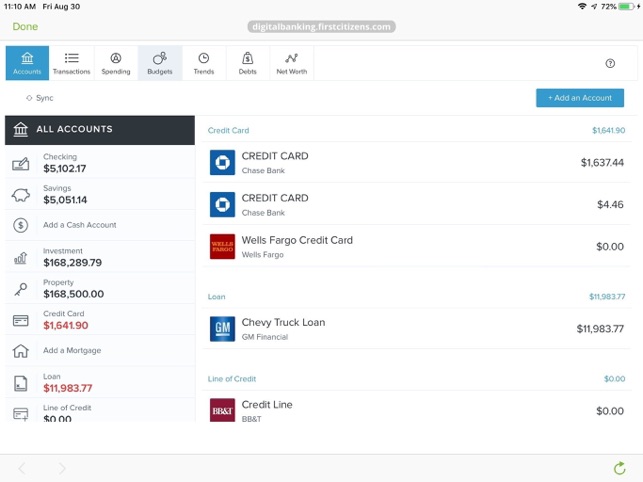Select Investment balance $168,289.79
This screenshot has width=643, height=482.
coord(73,263)
